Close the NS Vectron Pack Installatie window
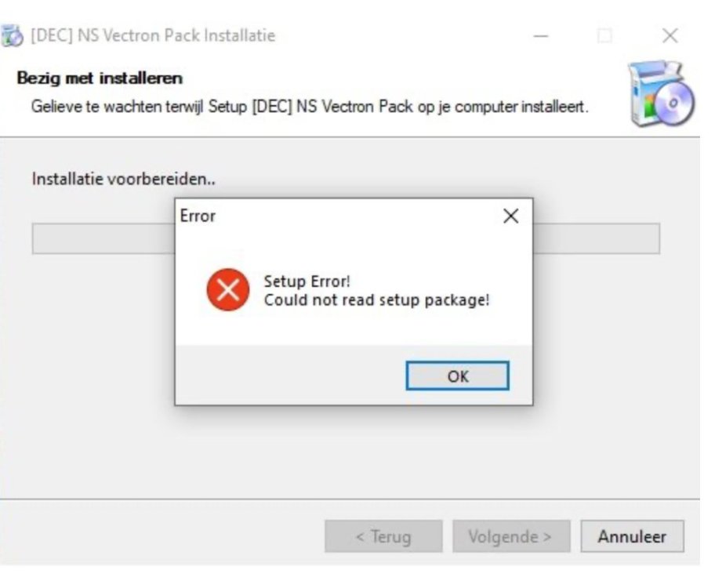The width and height of the screenshot is (715, 588). point(669,36)
